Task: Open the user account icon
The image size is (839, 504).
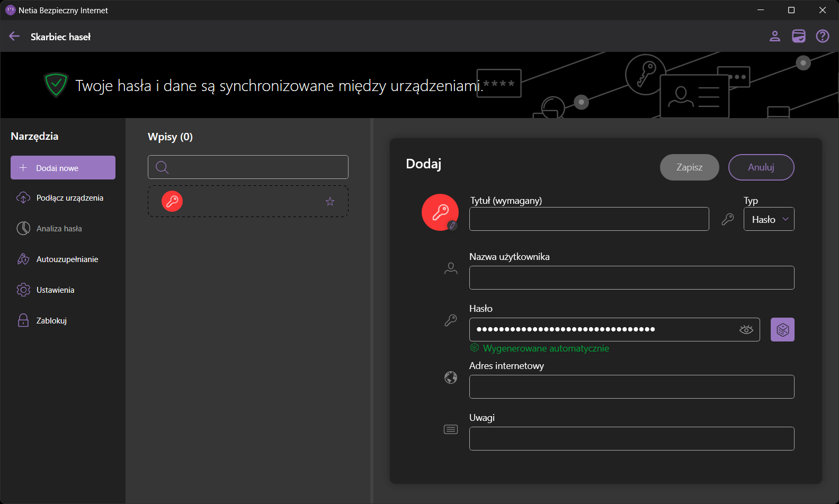Action: point(774,36)
